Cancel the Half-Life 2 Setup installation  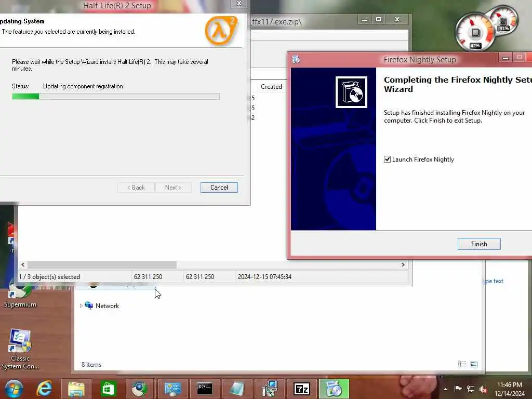219,187
